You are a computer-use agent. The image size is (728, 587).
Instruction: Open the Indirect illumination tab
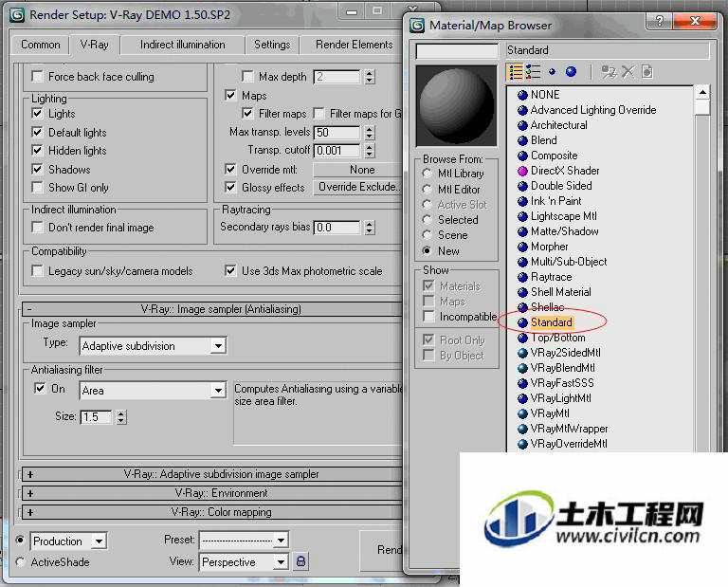182,46
